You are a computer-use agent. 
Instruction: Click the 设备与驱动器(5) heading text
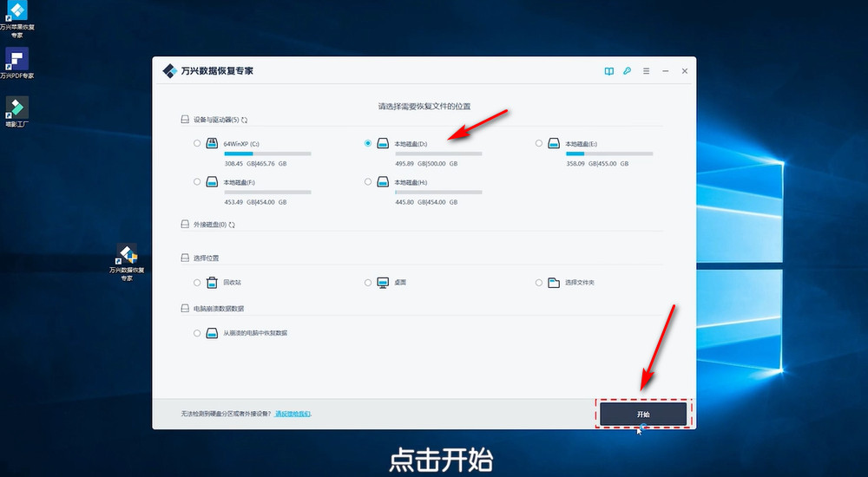pos(216,120)
